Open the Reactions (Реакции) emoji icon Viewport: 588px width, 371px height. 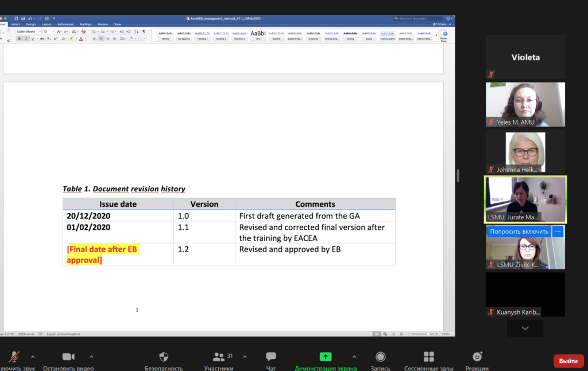(x=477, y=357)
